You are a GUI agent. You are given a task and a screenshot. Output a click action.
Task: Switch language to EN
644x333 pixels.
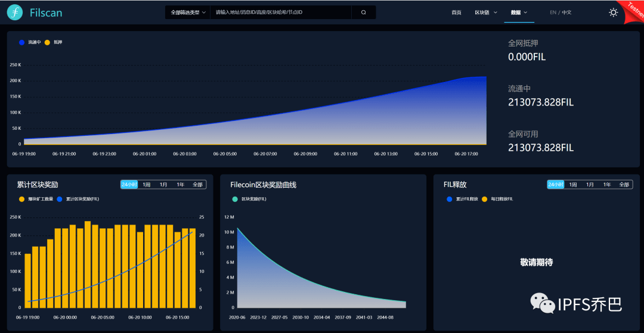pos(553,13)
